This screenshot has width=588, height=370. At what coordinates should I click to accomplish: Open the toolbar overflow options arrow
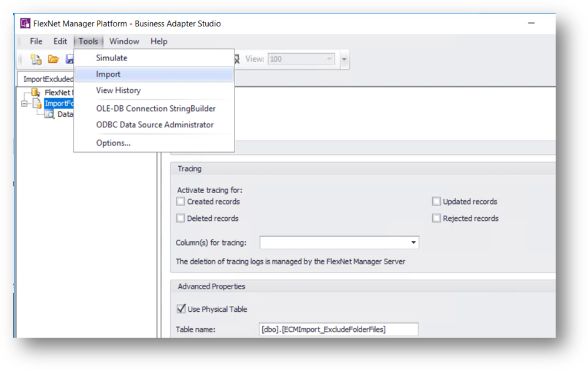pos(344,59)
